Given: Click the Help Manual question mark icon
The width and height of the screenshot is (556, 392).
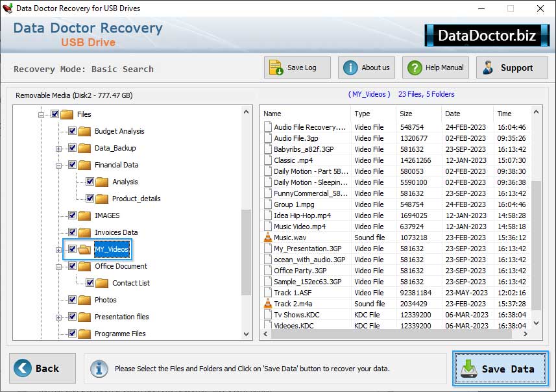Looking at the screenshot, I should tap(415, 67).
